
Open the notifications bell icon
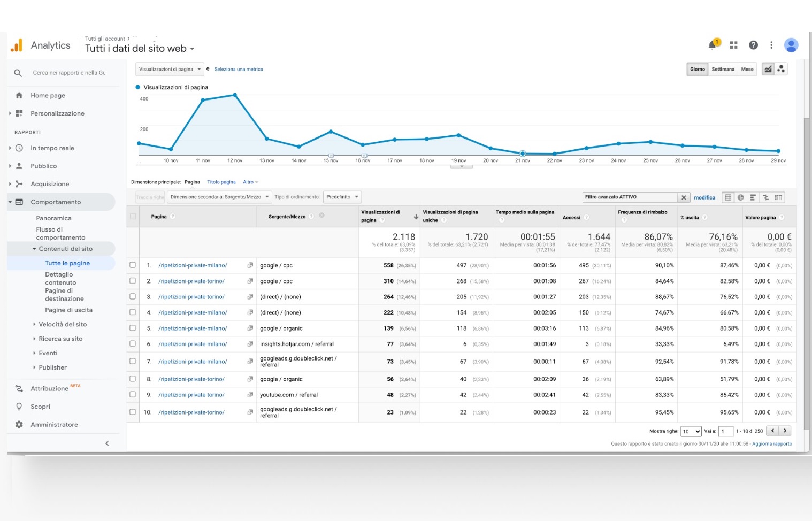pos(713,45)
